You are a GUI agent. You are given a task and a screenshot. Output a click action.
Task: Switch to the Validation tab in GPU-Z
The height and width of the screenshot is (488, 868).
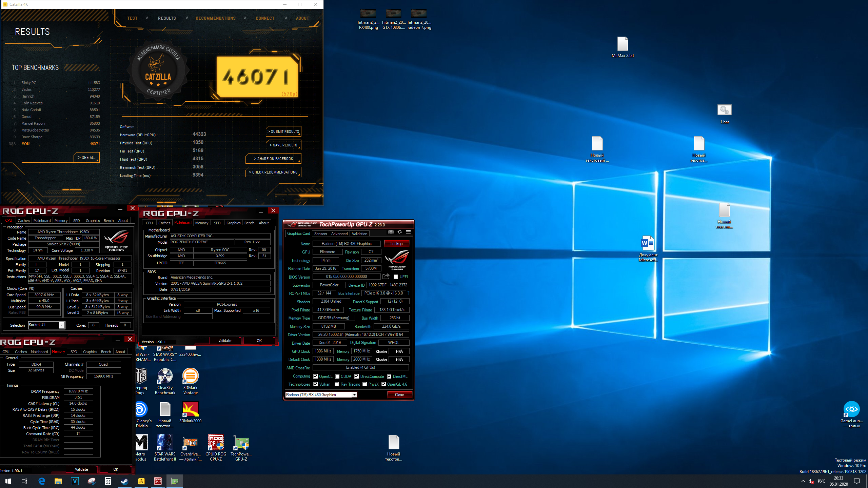coord(359,234)
